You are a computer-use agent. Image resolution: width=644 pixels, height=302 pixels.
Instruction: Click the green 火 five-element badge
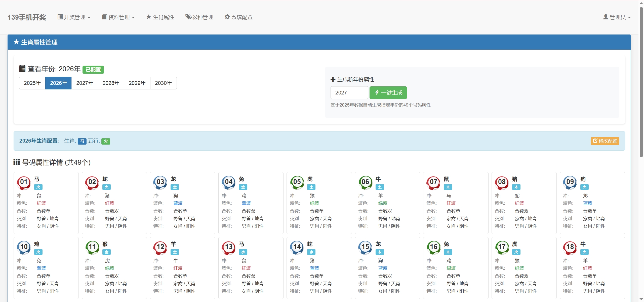click(106, 141)
